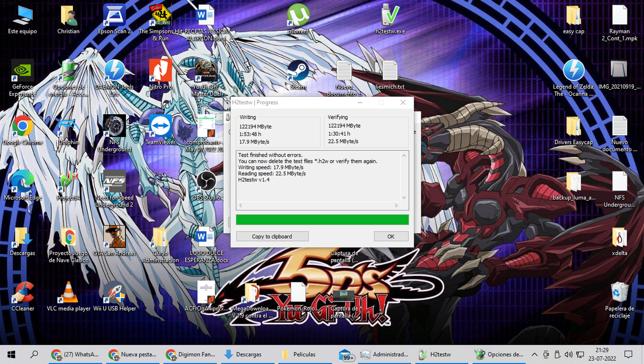This screenshot has height=364, width=644.
Task: Open the easy cap folder
Action: tap(574, 20)
